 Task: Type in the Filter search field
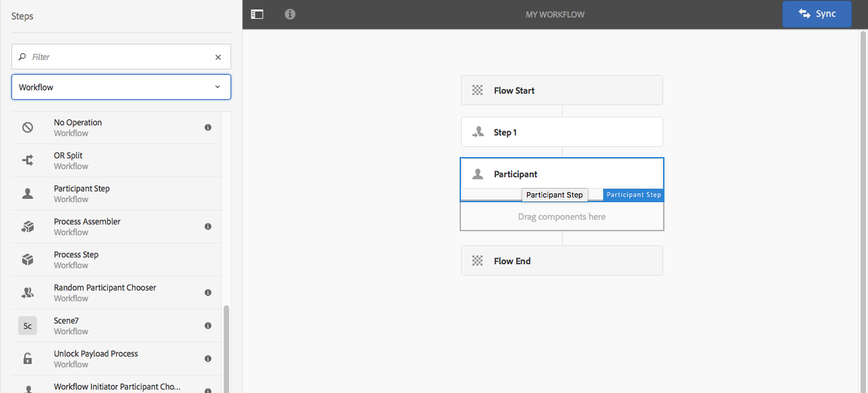click(118, 57)
